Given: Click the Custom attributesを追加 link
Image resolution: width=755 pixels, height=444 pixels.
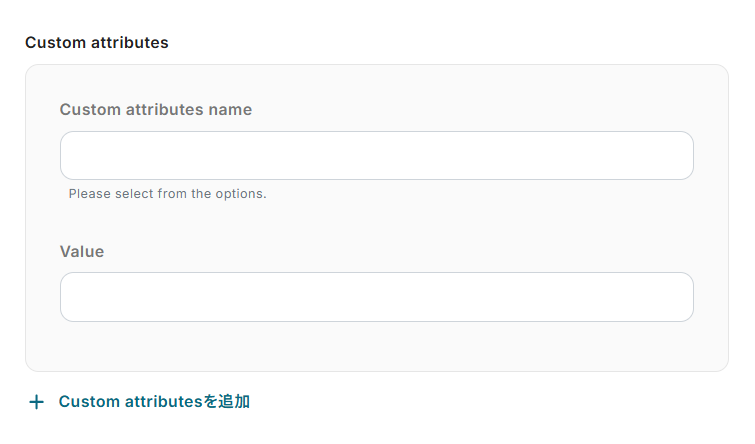Looking at the screenshot, I should coord(154,402).
